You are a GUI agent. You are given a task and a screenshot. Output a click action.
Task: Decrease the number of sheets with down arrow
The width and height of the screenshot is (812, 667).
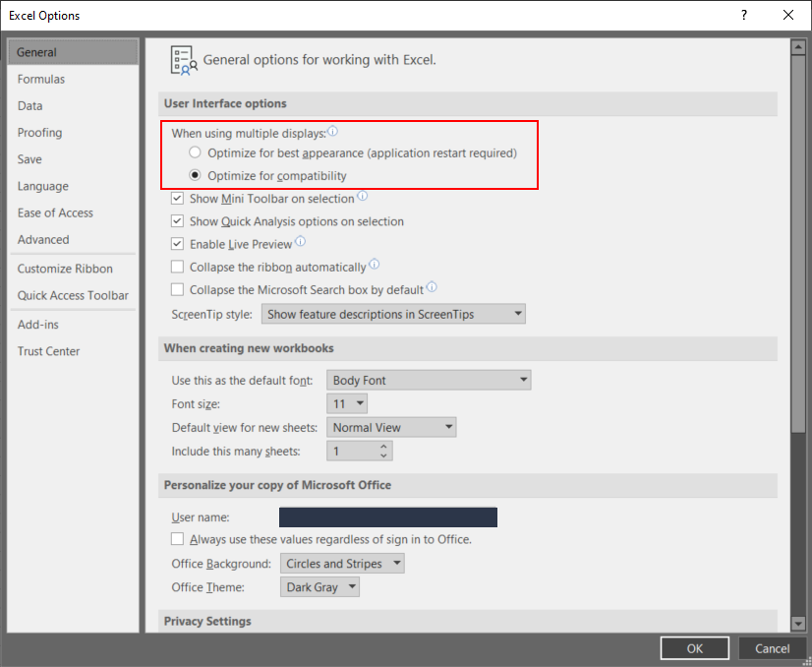(x=383, y=455)
